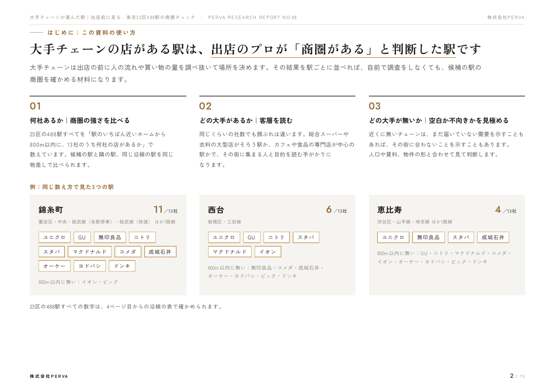Viewport: 555px width, 392px height.
Task: Click the "コメダ" tag in the 錦糸町 card
Action: pyautogui.click(x=128, y=252)
